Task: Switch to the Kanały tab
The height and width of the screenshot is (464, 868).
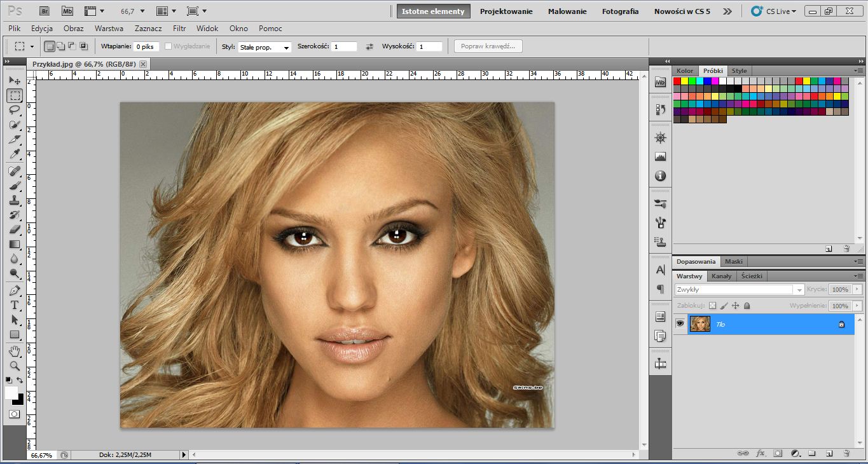Action: pos(721,276)
